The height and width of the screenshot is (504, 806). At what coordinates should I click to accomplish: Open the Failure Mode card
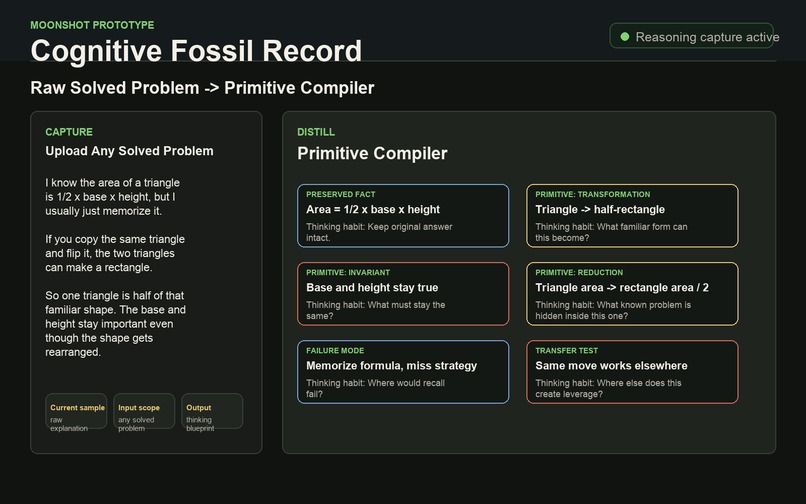(403, 372)
